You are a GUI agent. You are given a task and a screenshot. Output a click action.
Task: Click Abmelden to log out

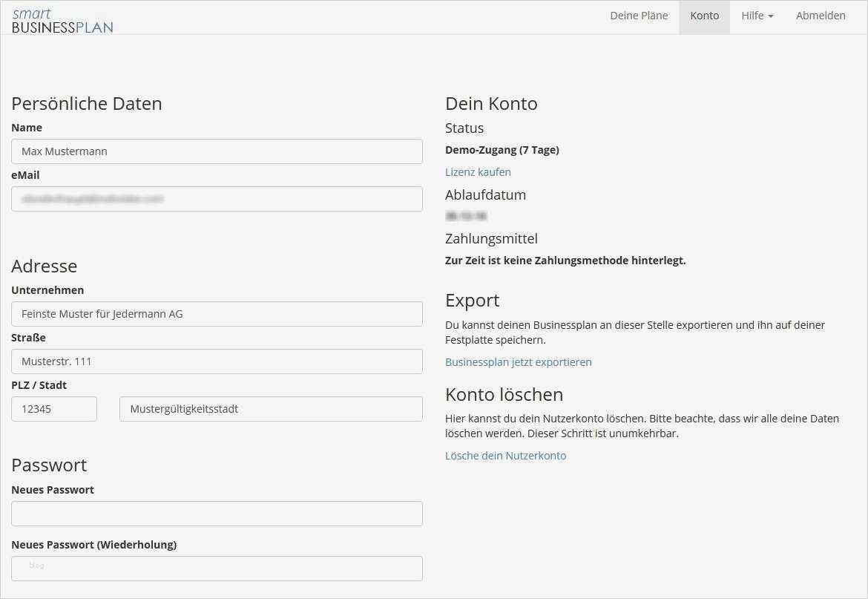(x=821, y=16)
